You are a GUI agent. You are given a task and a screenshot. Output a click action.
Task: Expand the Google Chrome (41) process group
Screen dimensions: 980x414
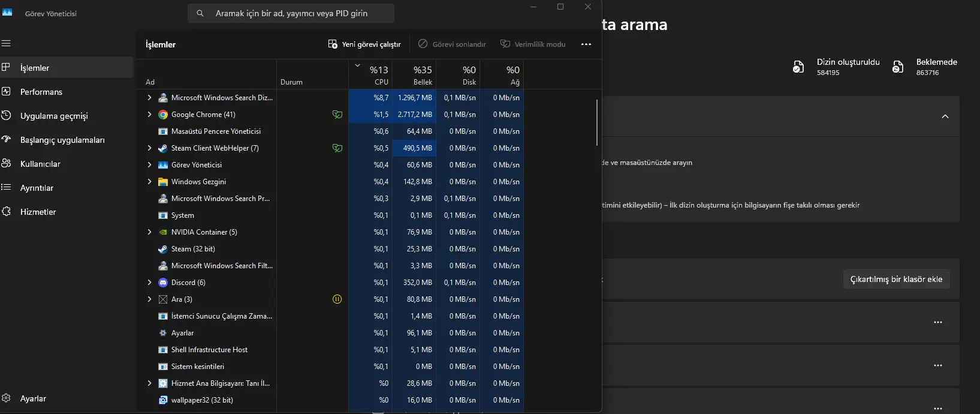click(149, 115)
